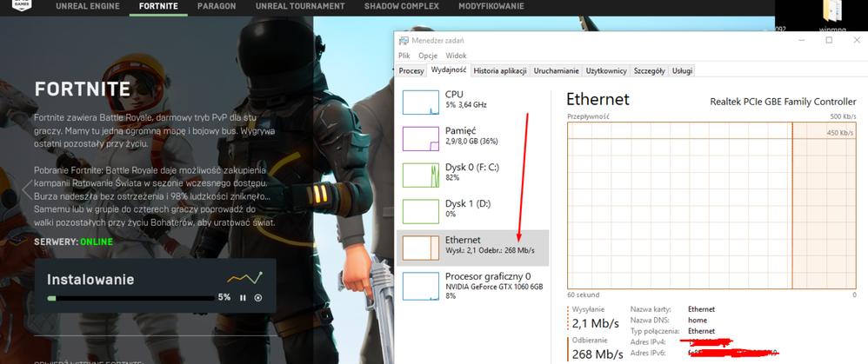The width and height of the screenshot is (868, 364).
Task: Switch to the Paragon tab
Action: [216, 7]
